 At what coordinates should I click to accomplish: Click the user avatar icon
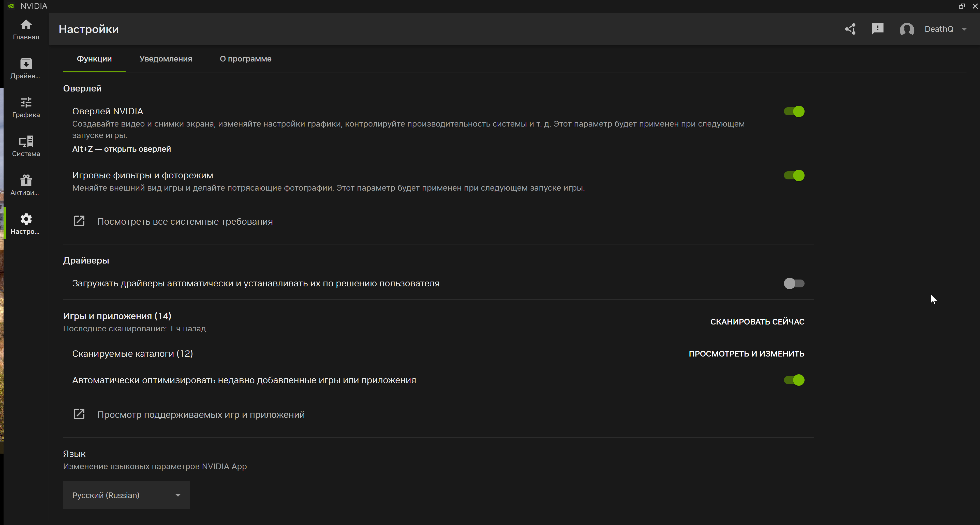tap(907, 29)
